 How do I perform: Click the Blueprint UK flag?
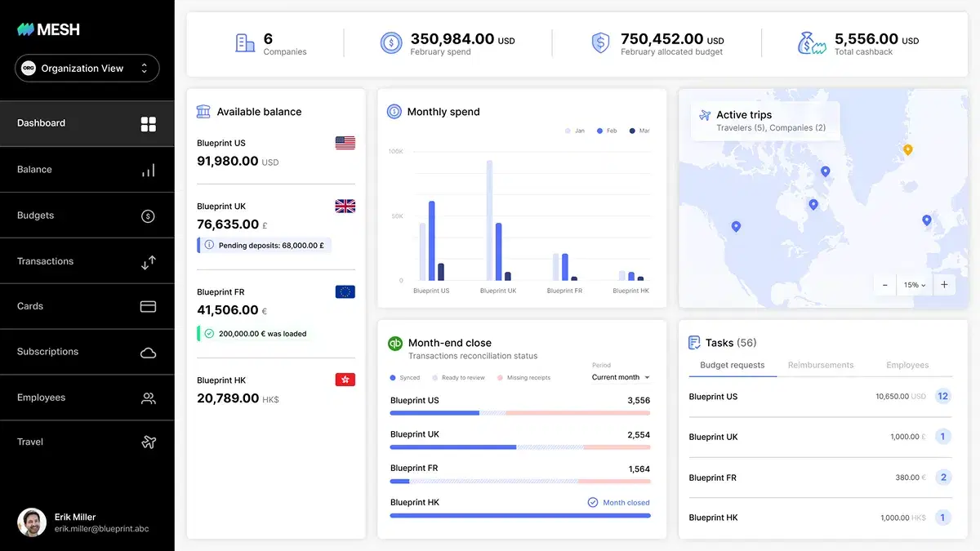click(x=345, y=207)
